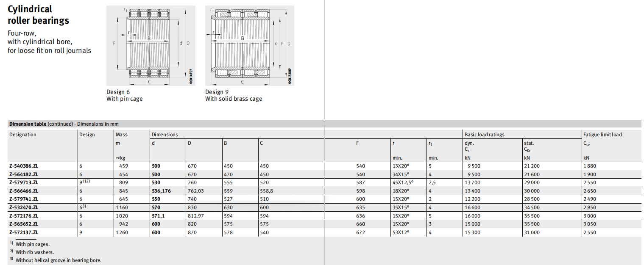
Task: Click the 'Design 6 With pin cage' caption
Action: pyautogui.click(x=124, y=95)
